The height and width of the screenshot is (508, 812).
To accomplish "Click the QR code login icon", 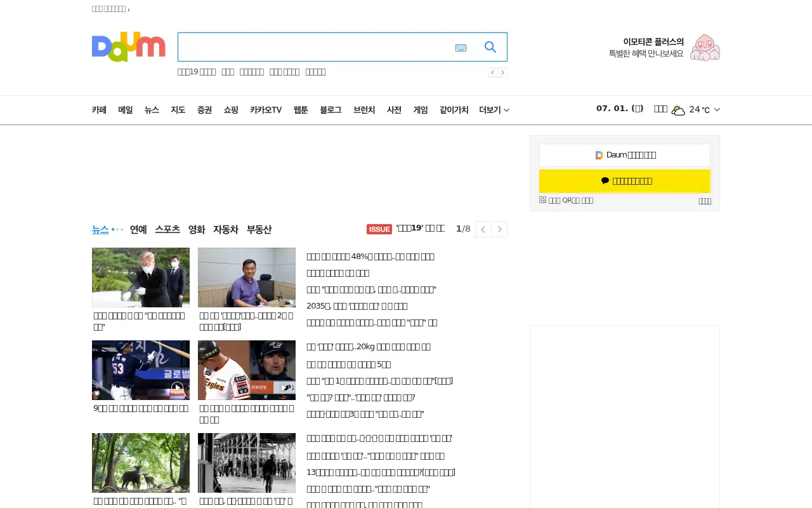I will pyautogui.click(x=543, y=200).
